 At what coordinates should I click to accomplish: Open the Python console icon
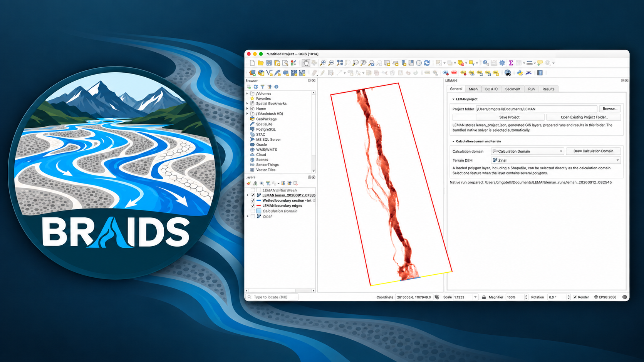click(x=520, y=73)
